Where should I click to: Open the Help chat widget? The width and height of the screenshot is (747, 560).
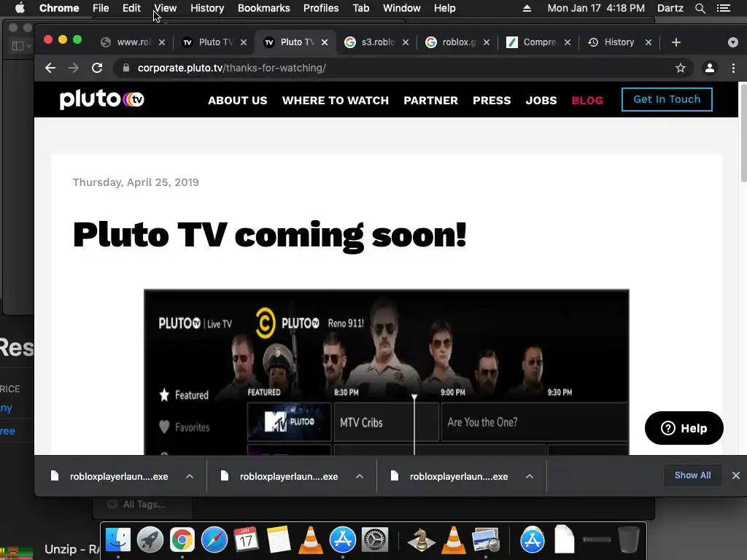[684, 428]
